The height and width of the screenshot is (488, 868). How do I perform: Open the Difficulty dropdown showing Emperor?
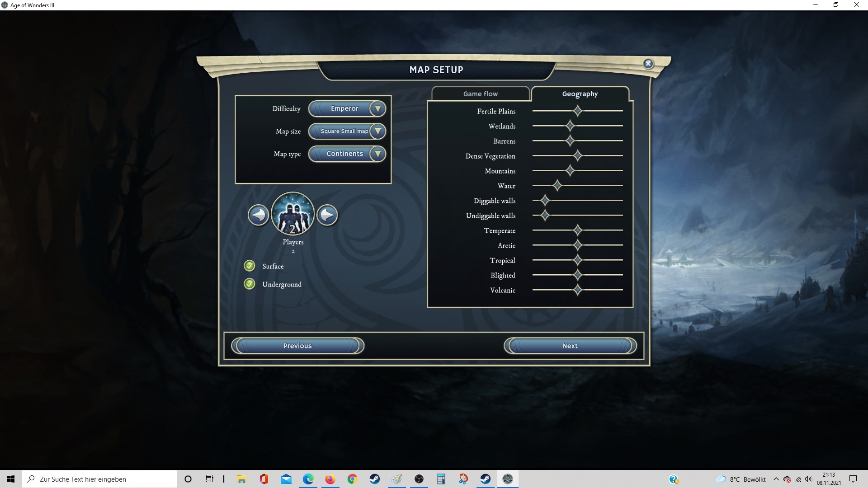point(347,108)
